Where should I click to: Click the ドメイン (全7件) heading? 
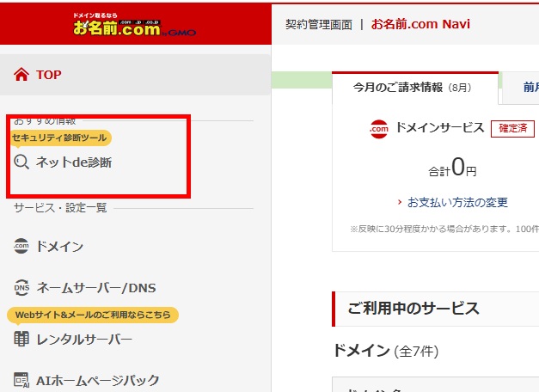[x=385, y=351]
